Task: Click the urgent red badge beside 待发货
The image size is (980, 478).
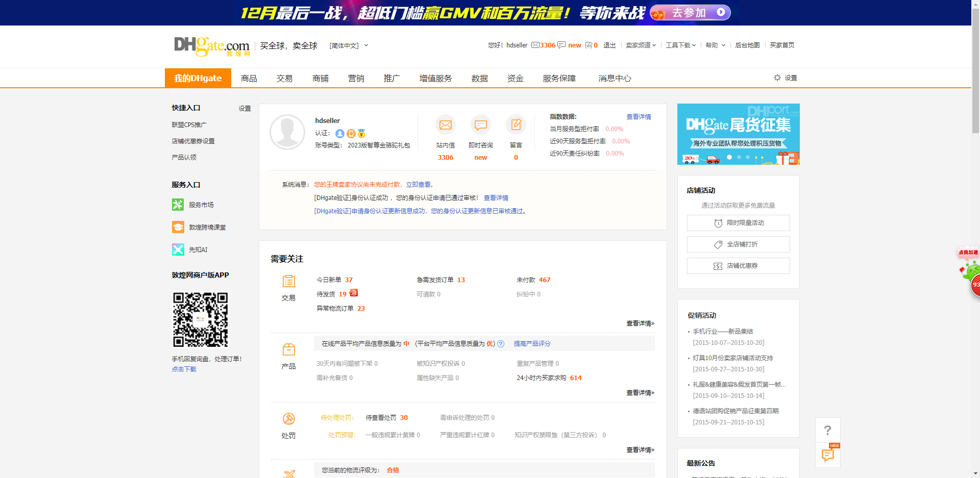Action: pos(354,293)
